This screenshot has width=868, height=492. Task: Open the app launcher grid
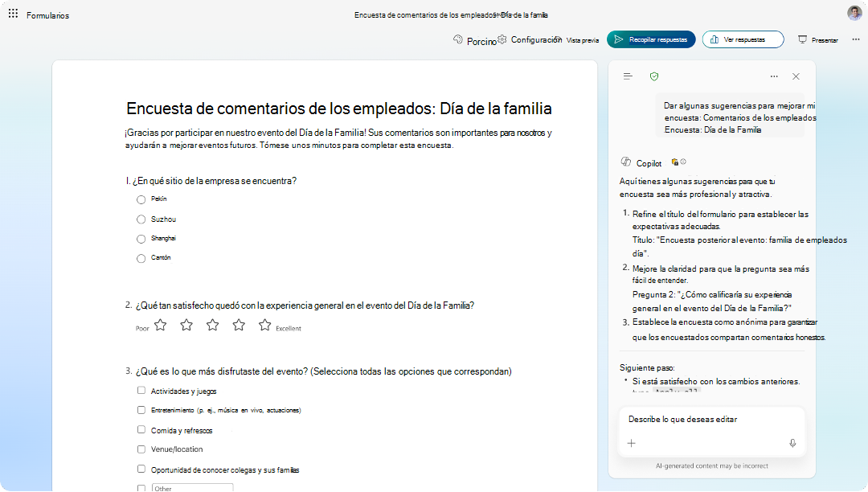14,14
